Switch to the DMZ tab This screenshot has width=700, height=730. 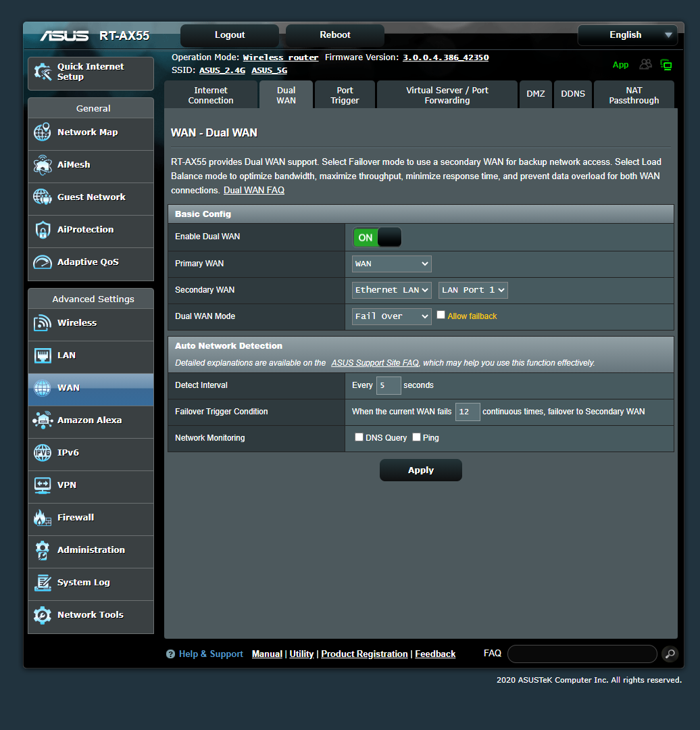click(536, 94)
